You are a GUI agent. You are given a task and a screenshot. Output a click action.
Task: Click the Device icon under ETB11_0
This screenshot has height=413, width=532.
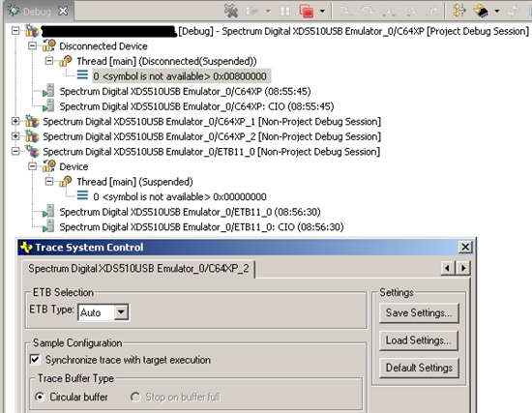click(49, 166)
